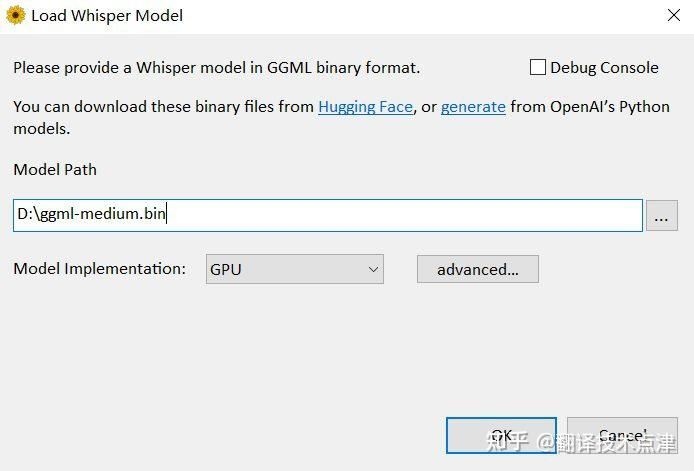The width and height of the screenshot is (694, 471).
Task: Toggle Debug Console via its text label
Action: tap(604, 68)
